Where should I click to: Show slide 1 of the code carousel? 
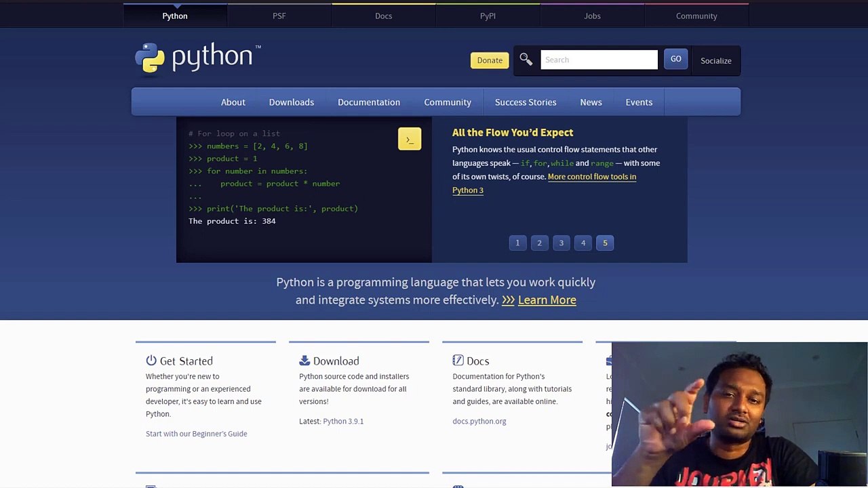pyautogui.click(x=517, y=243)
